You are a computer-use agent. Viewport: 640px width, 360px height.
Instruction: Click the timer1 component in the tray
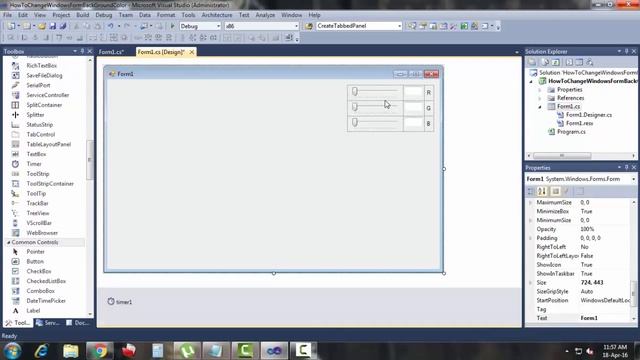tap(120, 302)
